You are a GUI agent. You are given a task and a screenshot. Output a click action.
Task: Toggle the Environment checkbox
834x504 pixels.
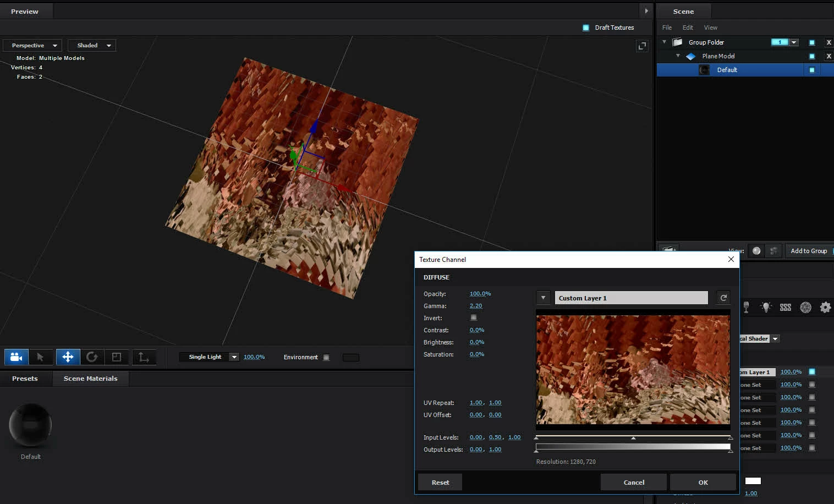pyautogui.click(x=326, y=357)
